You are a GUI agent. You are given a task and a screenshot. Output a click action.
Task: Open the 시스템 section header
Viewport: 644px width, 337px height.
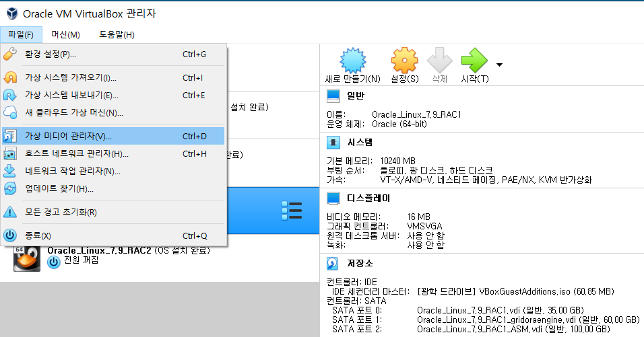coord(360,142)
